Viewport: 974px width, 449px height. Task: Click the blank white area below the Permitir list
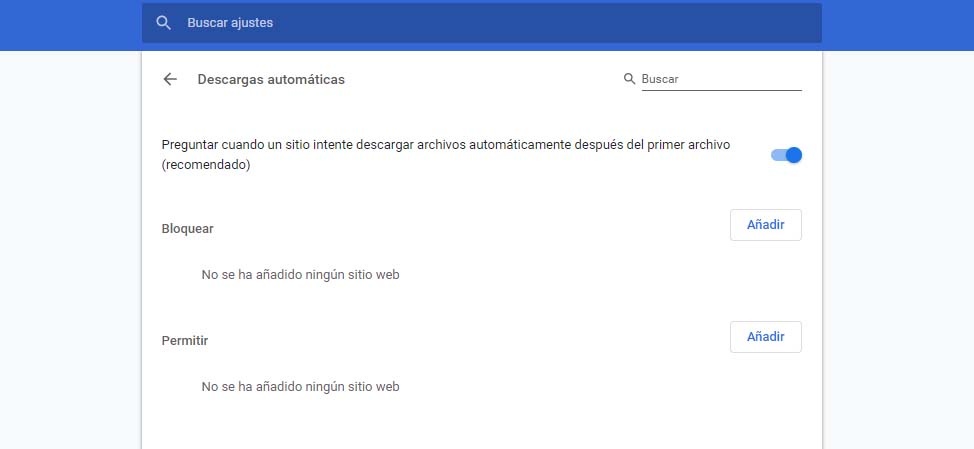(x=480, y=425)
